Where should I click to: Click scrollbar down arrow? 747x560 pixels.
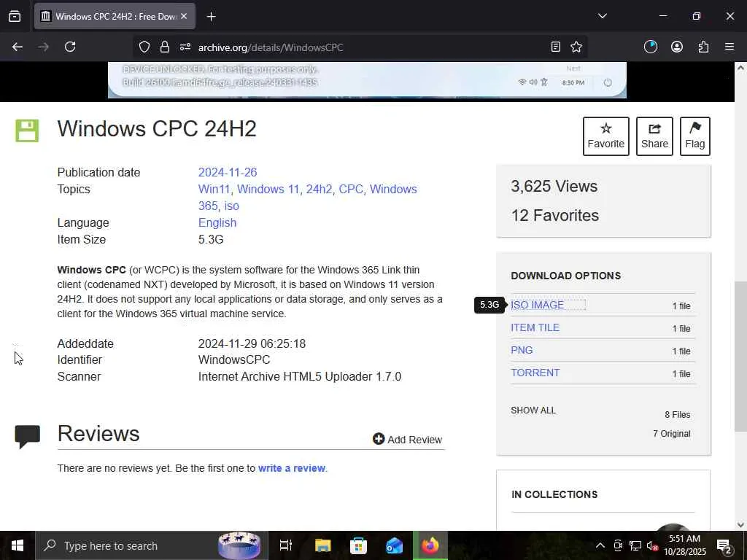point(740,524)
